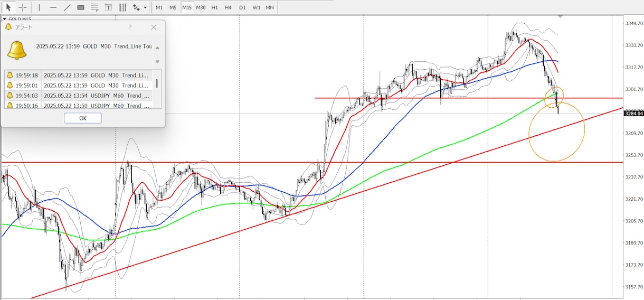Switch chart to M30 timeframe

tap(201, 7)
